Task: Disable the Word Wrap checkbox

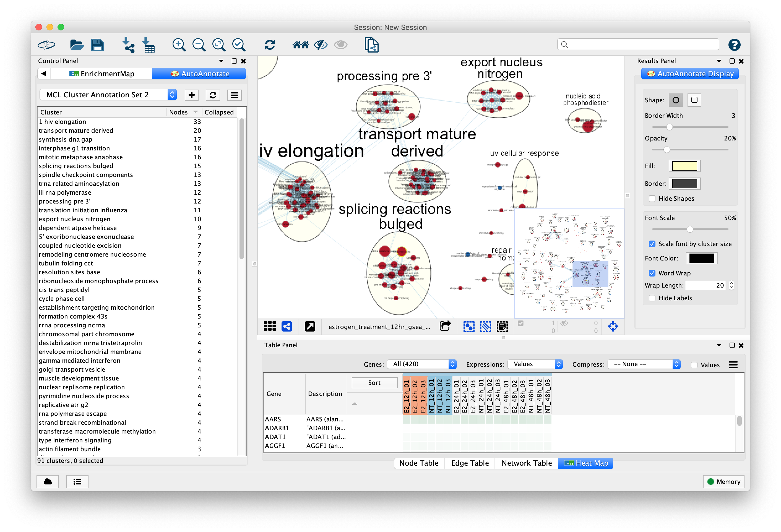Action: click(x=652, y=273)
